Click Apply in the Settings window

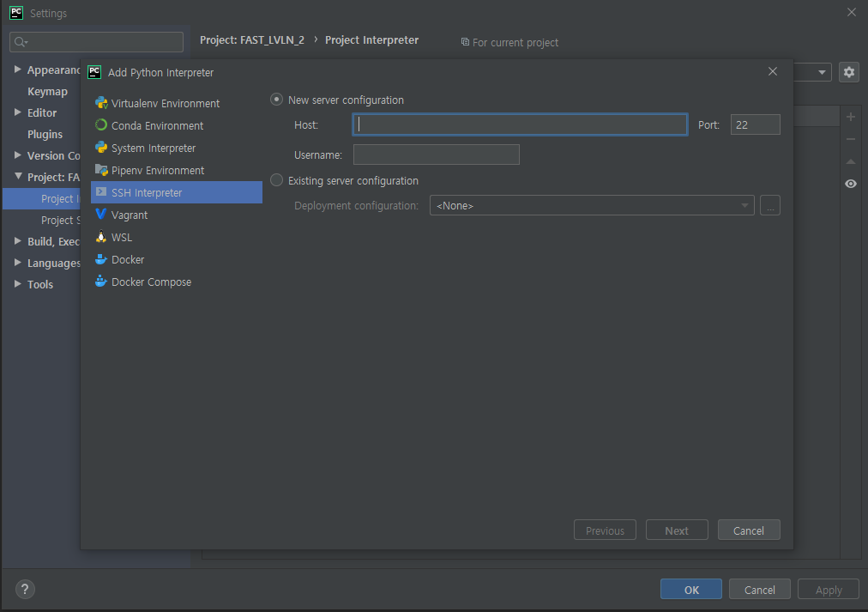(829, 590)
